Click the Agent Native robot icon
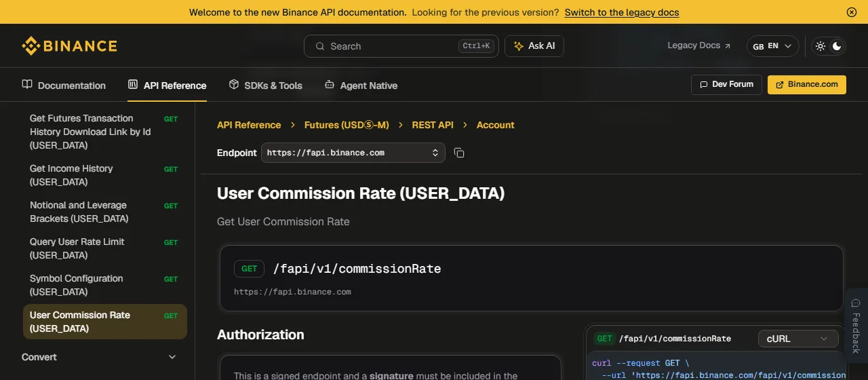The image size is (868, 380). [330, 84]
